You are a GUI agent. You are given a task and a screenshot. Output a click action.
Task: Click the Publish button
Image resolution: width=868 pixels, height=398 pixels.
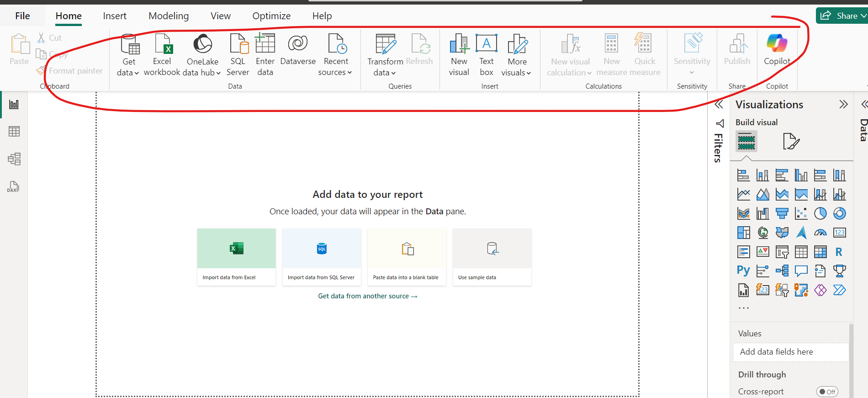pyautogui.click(x=737, y=50)
